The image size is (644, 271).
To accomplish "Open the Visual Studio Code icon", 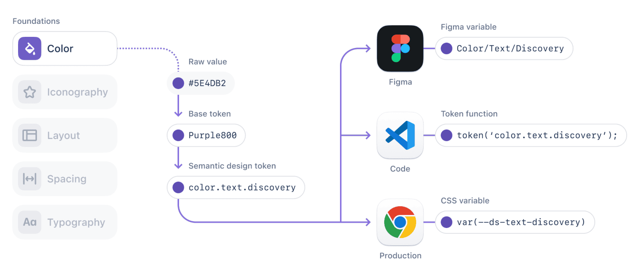I will 400,135.
